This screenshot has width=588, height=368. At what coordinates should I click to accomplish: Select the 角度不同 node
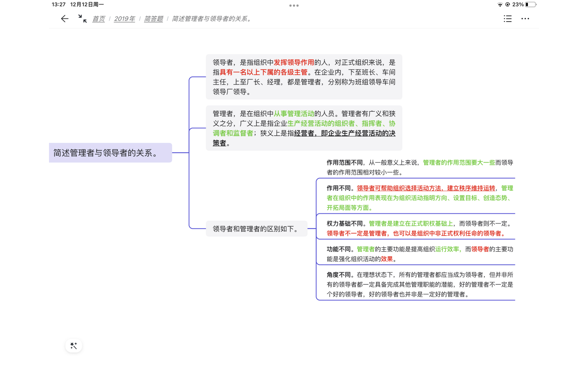pyautogui.click(x=420, y=284)
